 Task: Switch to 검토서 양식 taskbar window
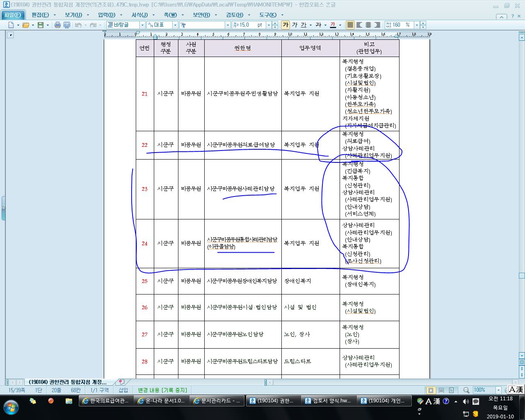click(327, 401)
